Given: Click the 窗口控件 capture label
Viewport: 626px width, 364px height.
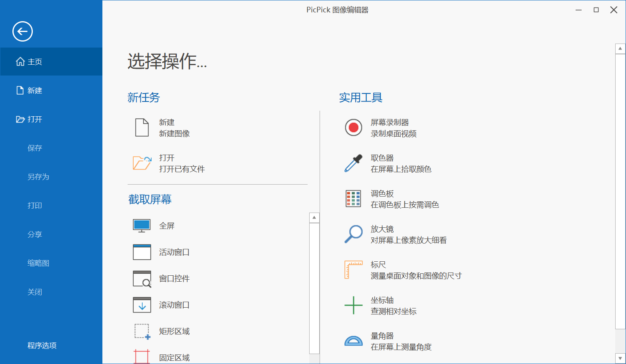Looking at the screenshot, I should (174, 278).
